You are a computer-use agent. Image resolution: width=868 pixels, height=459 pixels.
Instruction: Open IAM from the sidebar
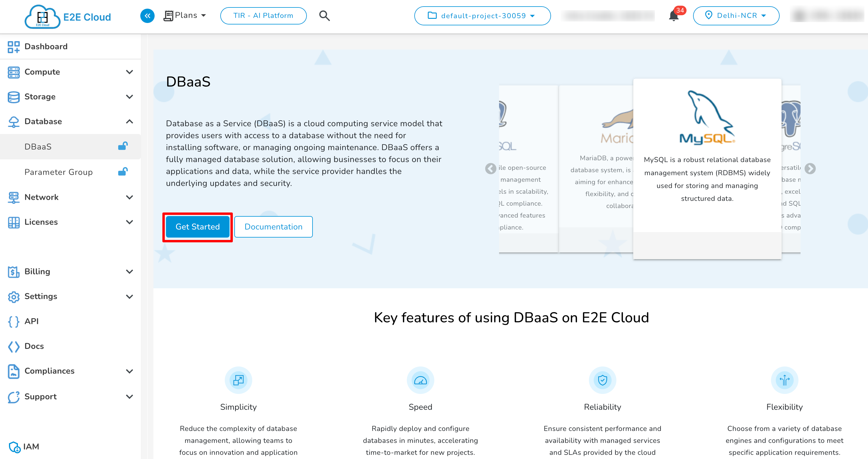pos(70,447)
